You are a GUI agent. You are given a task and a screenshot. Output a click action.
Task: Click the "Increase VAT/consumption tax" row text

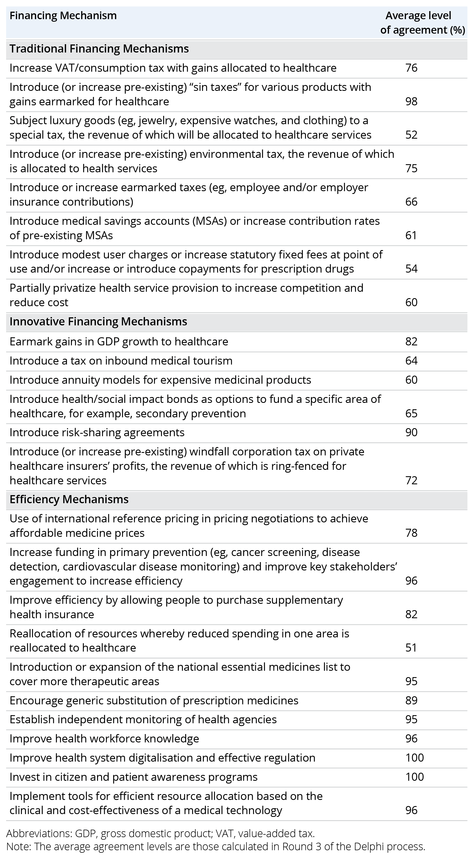click(x=173, y=68)
